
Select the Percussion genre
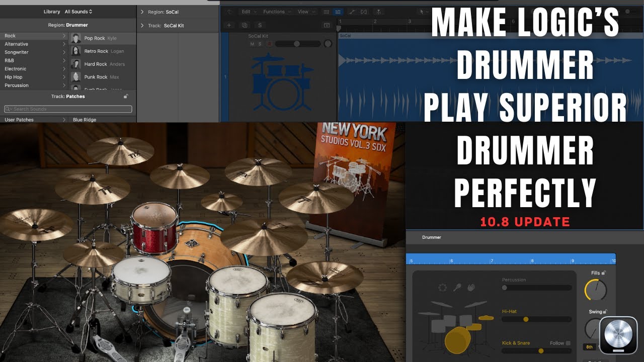[34, 85]
